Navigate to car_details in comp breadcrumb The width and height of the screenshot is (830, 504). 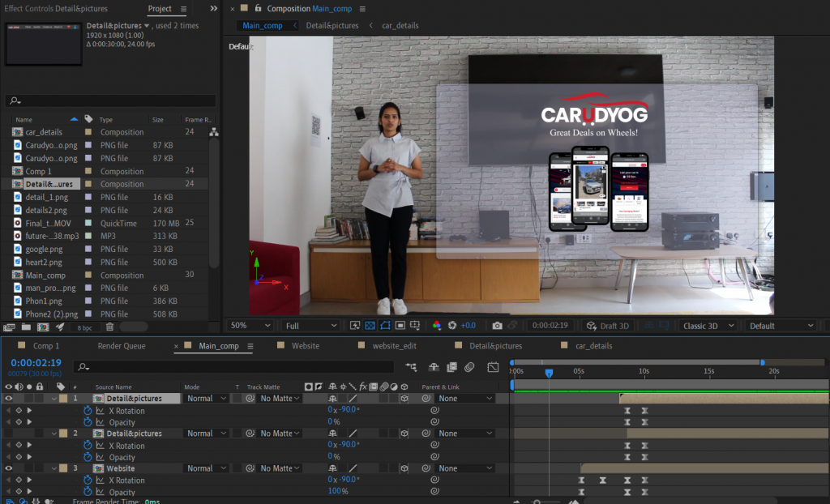[x=400, y=25]
